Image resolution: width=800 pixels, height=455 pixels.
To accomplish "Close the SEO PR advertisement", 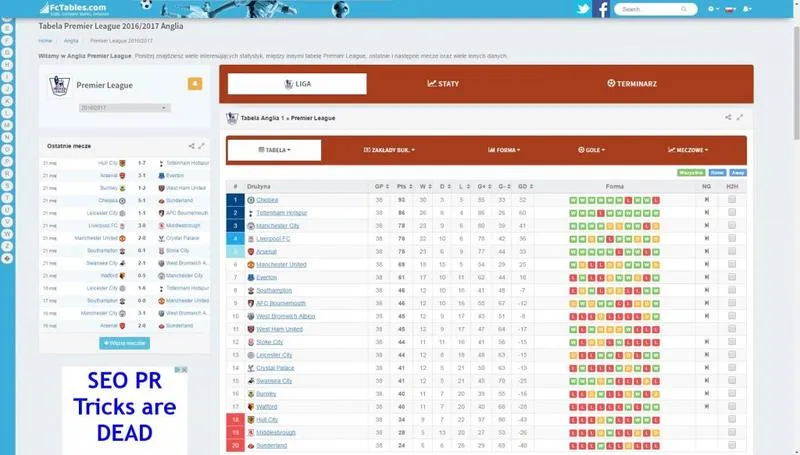I will click(x=184, y=369).
